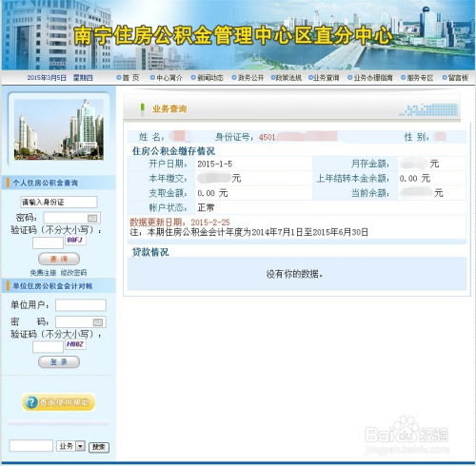This screenshot has height=466, width=476.
Task: Click the accounting year note starting 注：
Action: click(249, 232)
